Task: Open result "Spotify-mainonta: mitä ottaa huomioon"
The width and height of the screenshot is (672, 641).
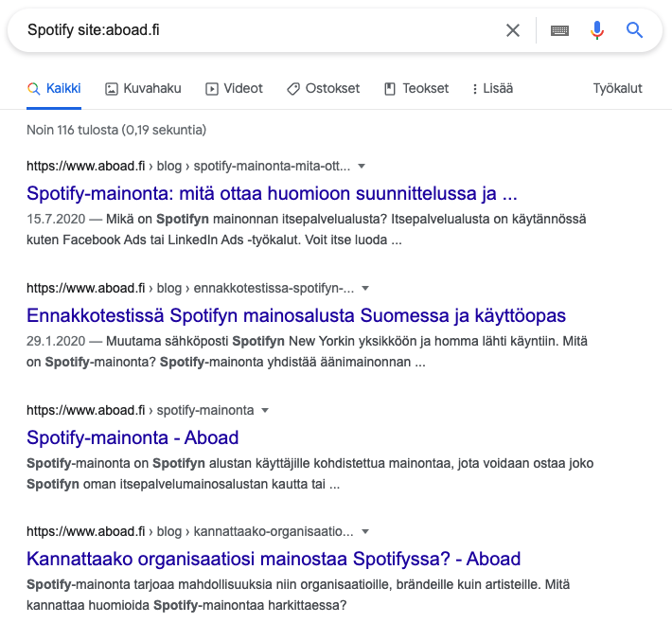Action: (272, 194)
